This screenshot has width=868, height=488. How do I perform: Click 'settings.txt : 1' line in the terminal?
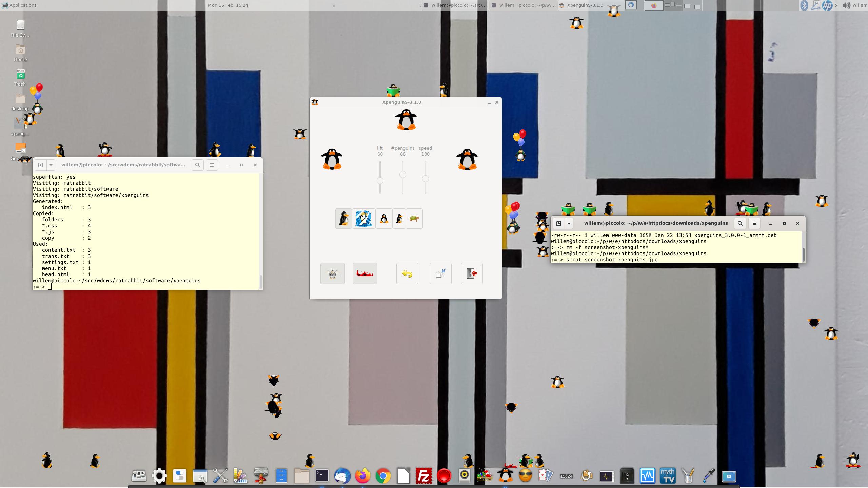tap(66, 262)
